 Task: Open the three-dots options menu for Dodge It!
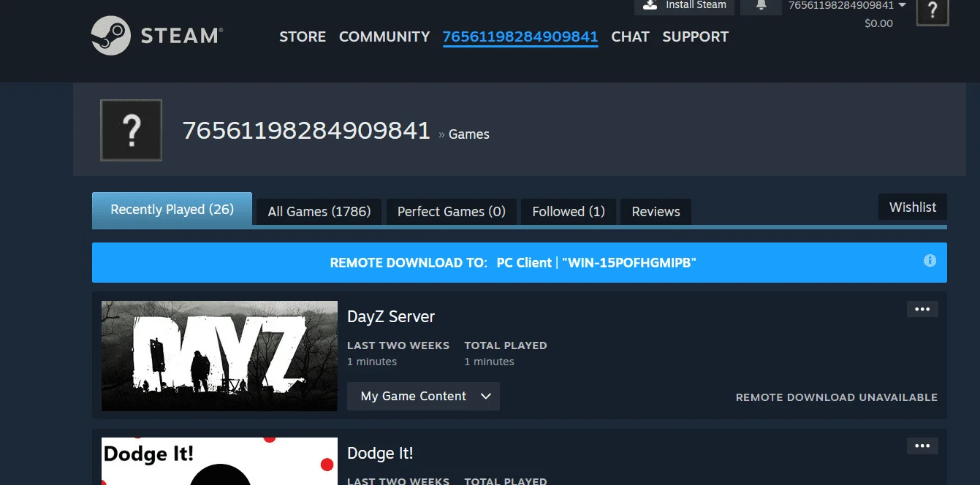(x=922, y=446)
